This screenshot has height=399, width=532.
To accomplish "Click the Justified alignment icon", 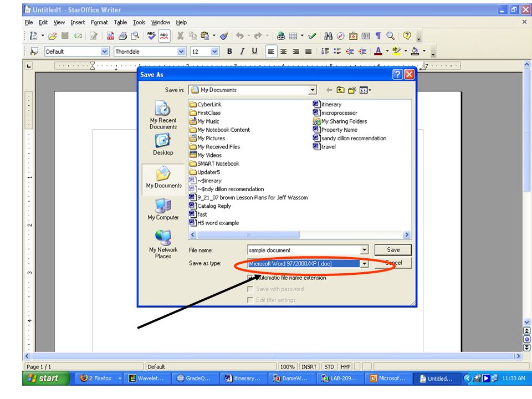I will coord(308,51).
